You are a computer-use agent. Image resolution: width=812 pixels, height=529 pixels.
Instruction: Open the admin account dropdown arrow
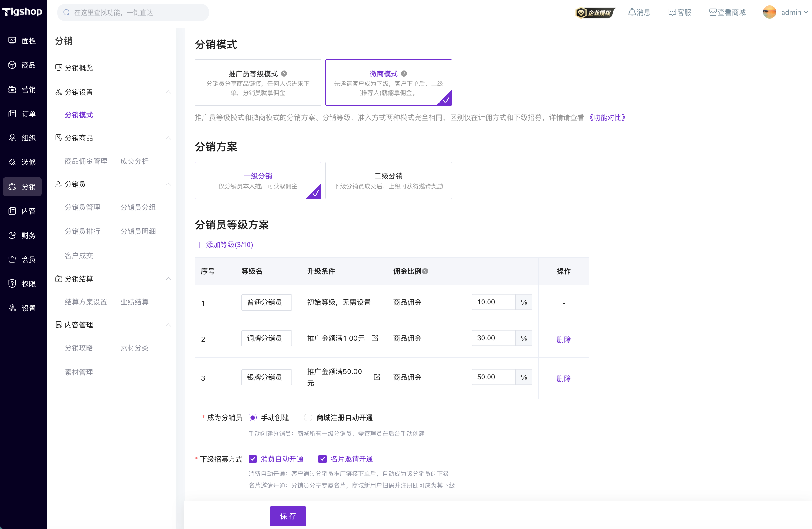805,12
